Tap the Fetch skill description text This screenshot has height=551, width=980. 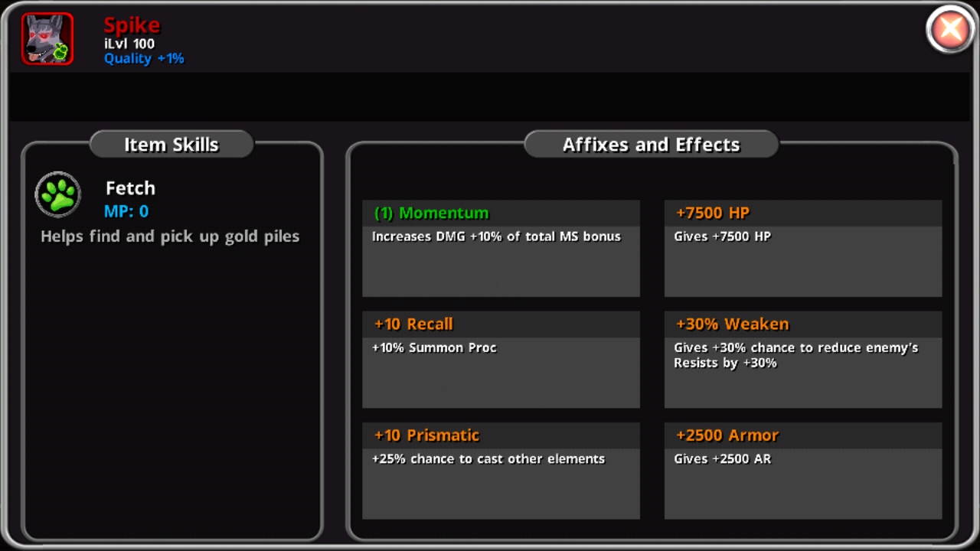(x=170, y=236)
